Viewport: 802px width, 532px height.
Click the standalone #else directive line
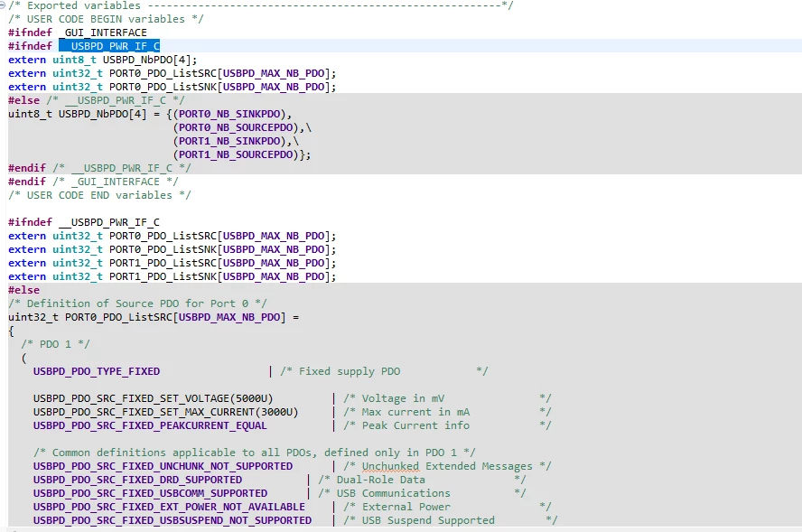pos(23,290)
